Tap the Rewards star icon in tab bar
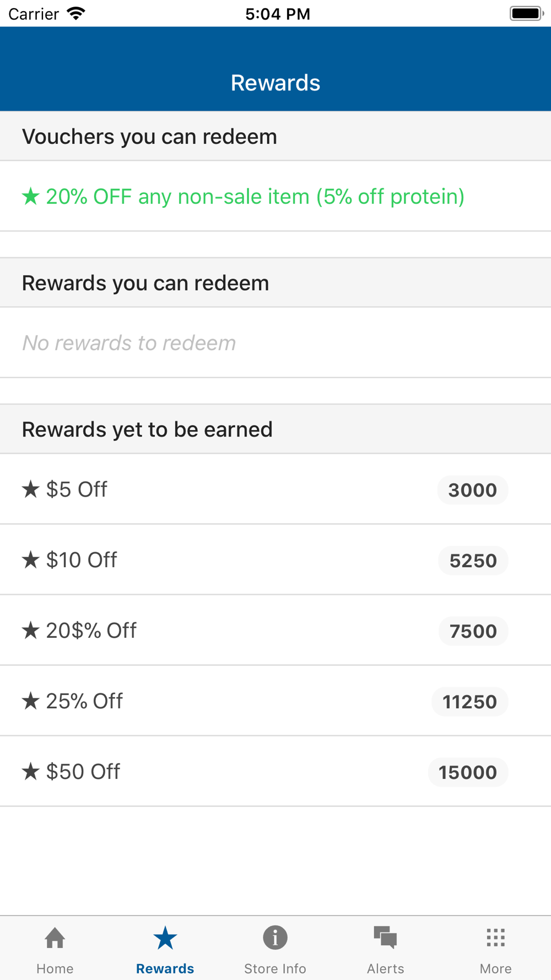 (165, 938)
